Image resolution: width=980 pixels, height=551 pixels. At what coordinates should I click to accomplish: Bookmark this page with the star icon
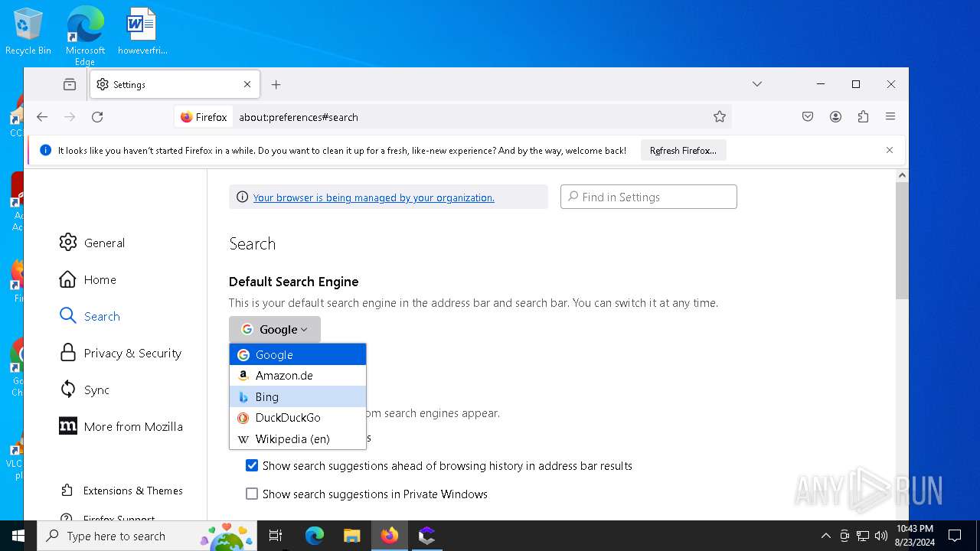click(719, 117)
